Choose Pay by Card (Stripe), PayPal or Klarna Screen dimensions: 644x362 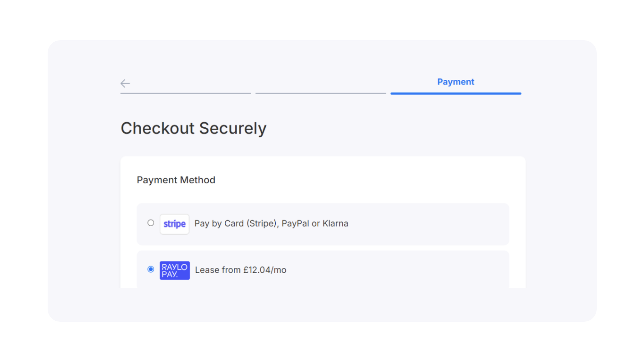point(271,224)
